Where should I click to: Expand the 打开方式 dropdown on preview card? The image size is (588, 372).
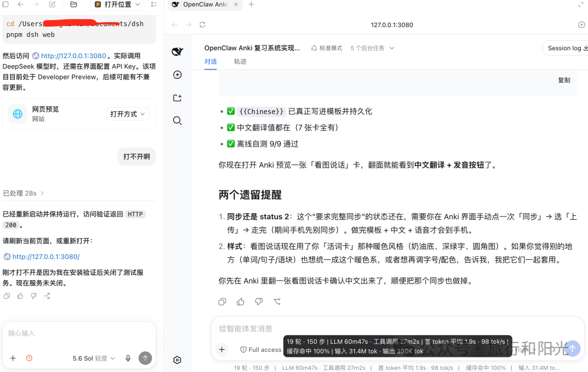click(127, 114)
